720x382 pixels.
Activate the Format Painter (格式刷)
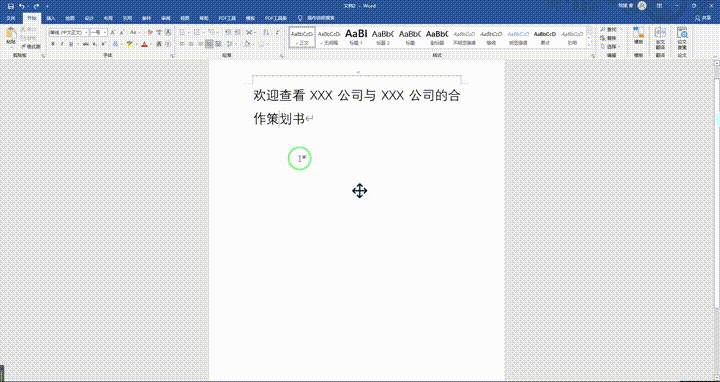pyautogui.click(x=31, y=46)
